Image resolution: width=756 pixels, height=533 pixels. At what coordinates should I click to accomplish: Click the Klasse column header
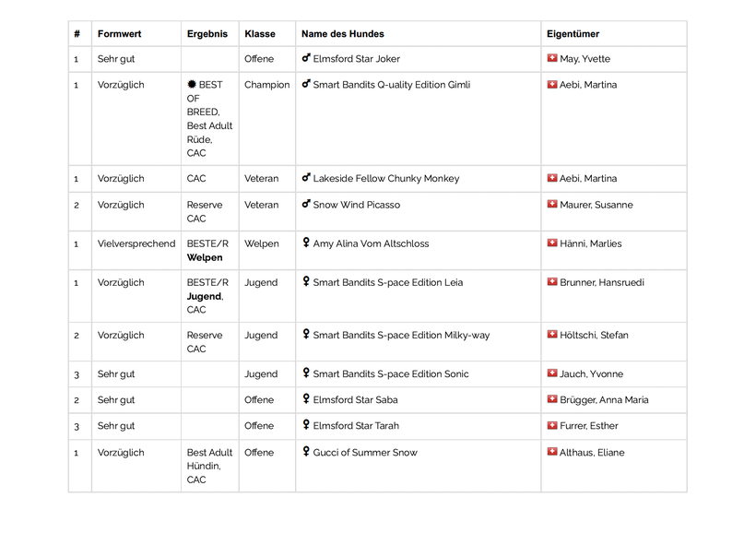260,34
